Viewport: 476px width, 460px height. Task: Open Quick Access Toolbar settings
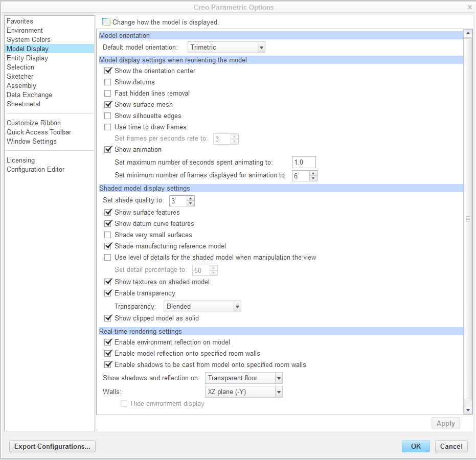tap(39, 132)
